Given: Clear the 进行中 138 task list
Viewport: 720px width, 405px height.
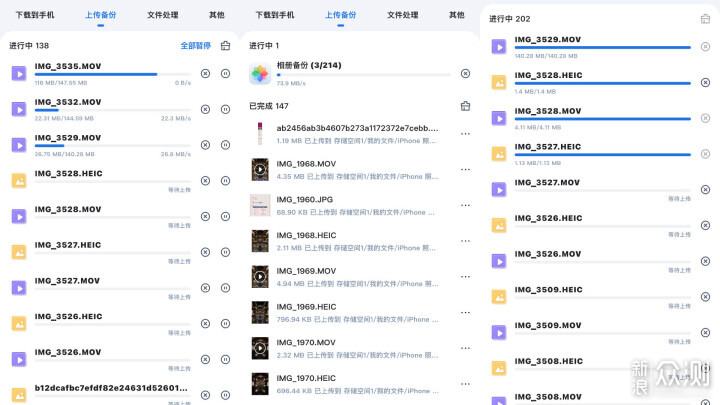Looking at the screenshot, I should click(225, 45).
